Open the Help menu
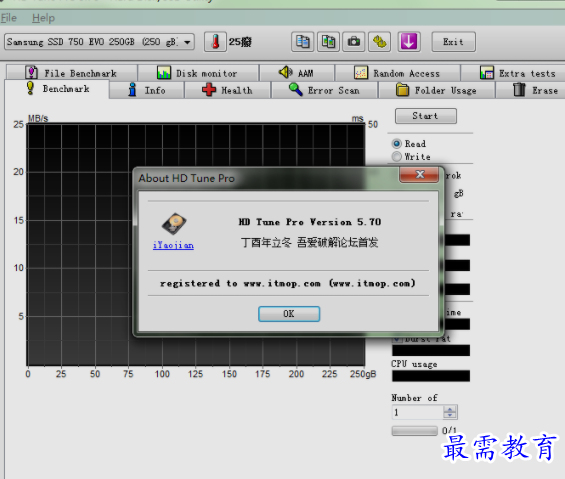 tap(43, 18)
